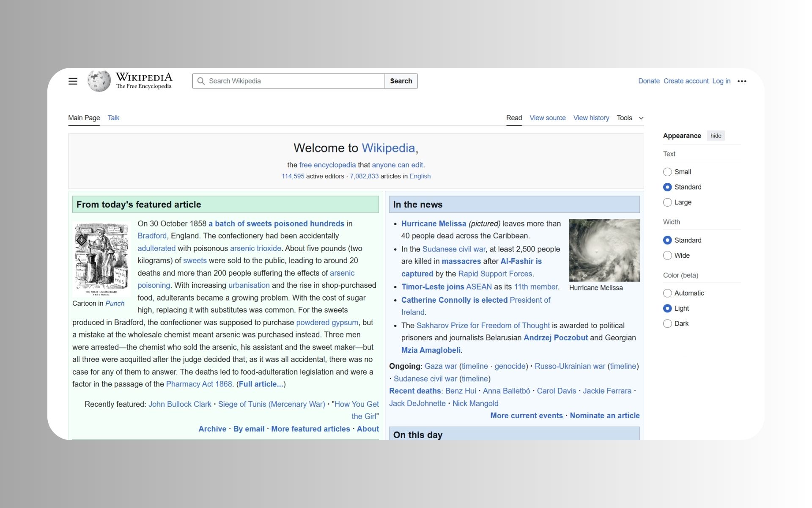Open the View history tab
The image size is (812, 508).
(591, 118)
